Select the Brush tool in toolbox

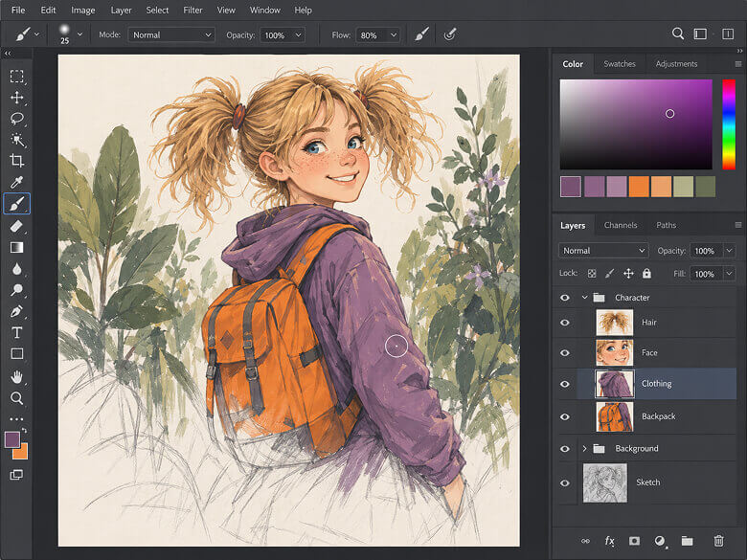16,204
